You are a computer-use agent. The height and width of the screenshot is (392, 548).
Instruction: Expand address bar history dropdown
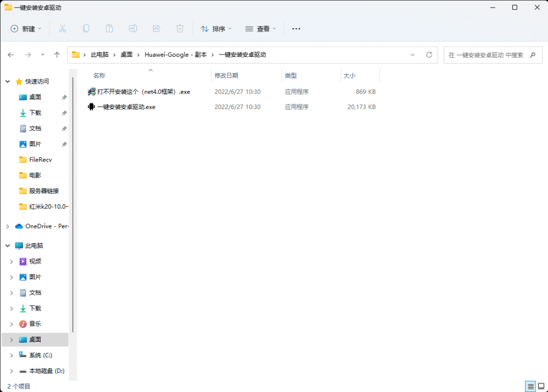(x=413, y=55)
